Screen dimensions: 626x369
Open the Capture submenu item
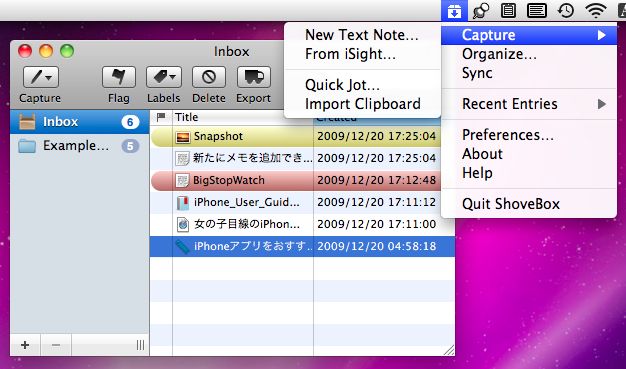pos(529,35)
